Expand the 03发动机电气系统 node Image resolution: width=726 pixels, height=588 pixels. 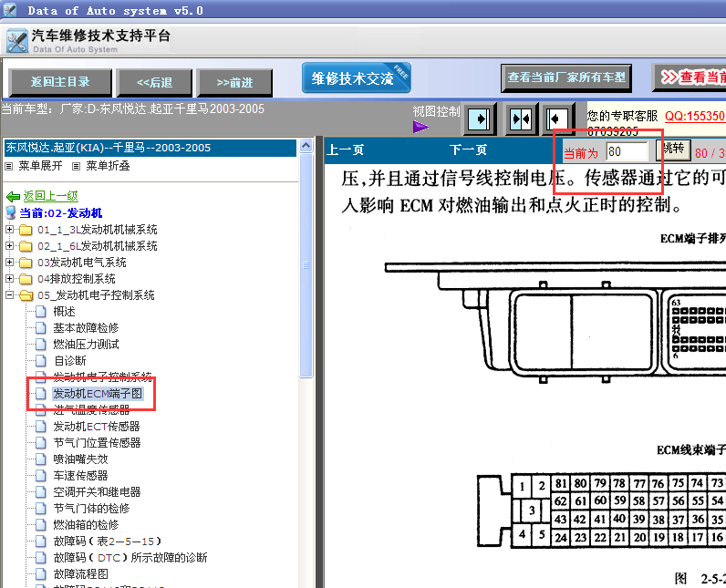[9, 262]
